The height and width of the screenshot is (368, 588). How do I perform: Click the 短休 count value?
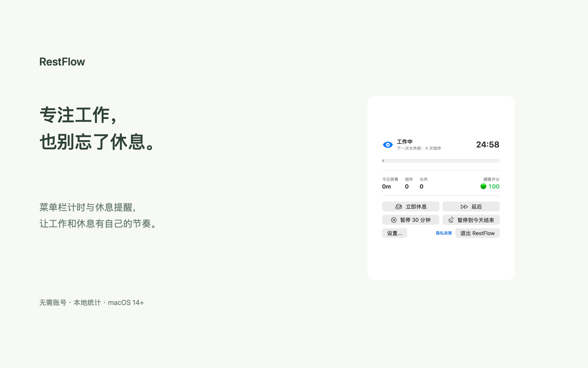(407, 186)
